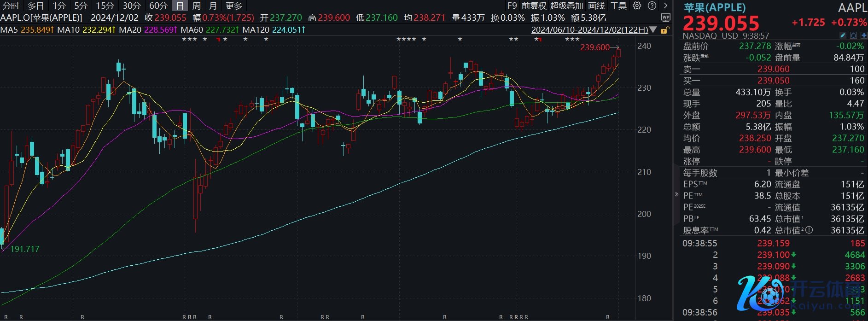Open chart settings gear icon
The height and width of the screenshot is (321, 868).
click(637, 6)
